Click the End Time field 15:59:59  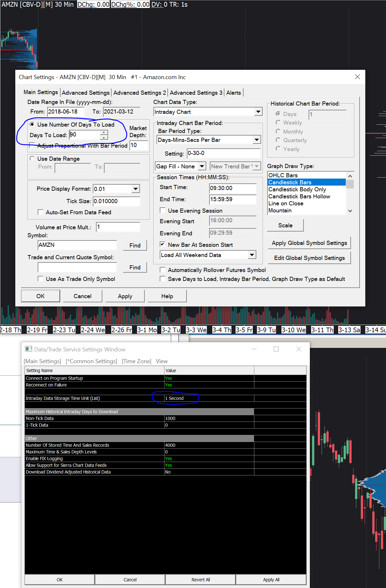(233, 199)
